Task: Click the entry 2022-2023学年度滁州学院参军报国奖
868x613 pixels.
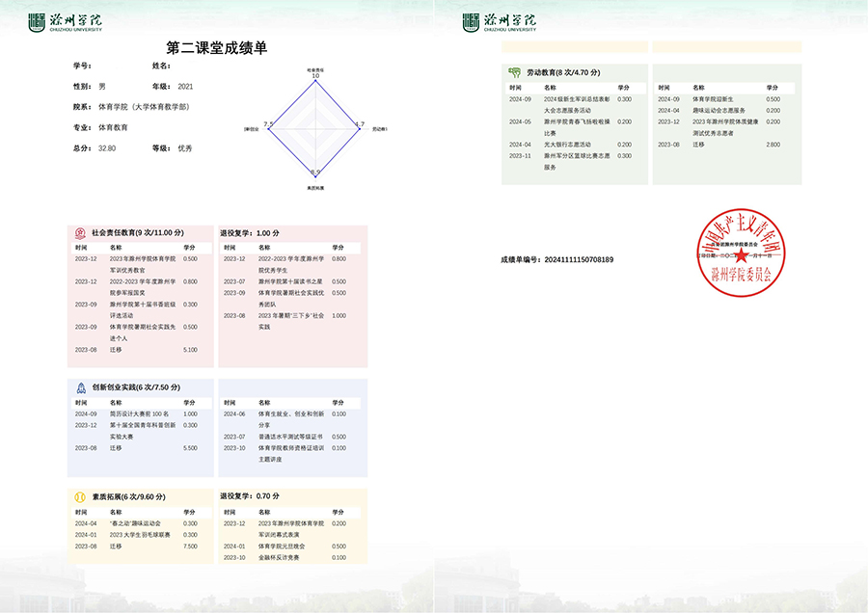Action: [143, 287]
